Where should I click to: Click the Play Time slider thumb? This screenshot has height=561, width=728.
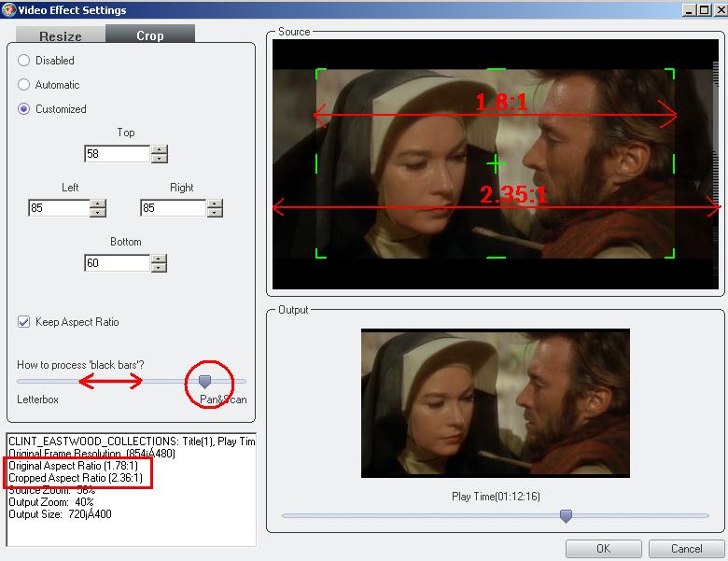tap(565, 515)
